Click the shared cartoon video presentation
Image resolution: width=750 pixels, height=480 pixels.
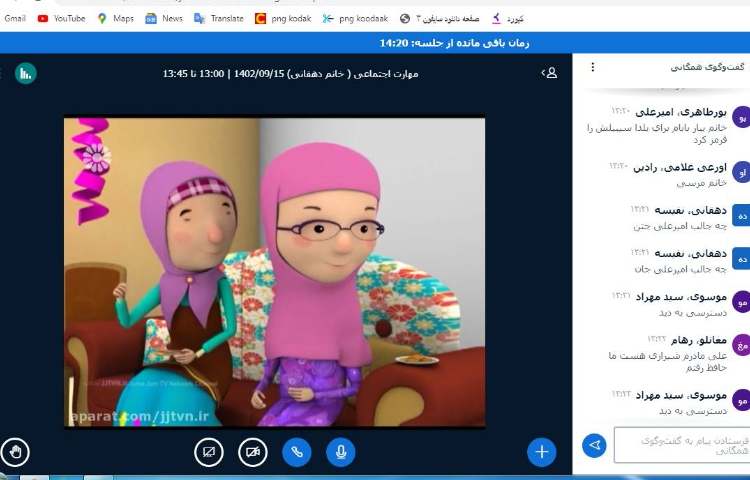click(x=275, y=272)
